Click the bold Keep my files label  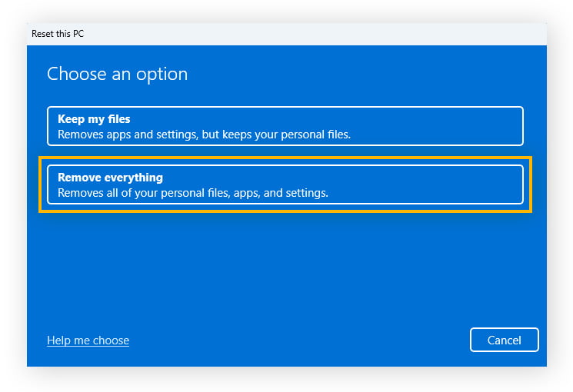tap(94, 119)
